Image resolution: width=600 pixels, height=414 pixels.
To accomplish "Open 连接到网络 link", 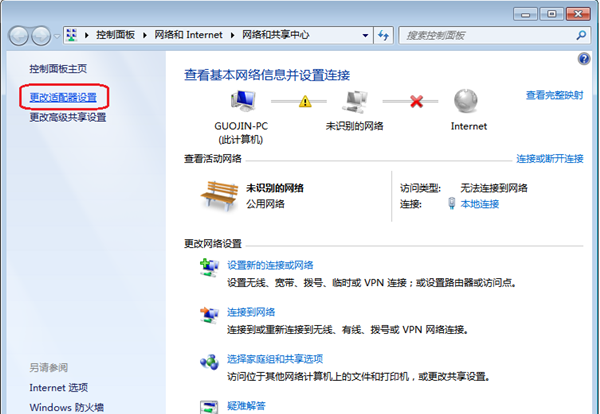I will [x=251, y=312].
